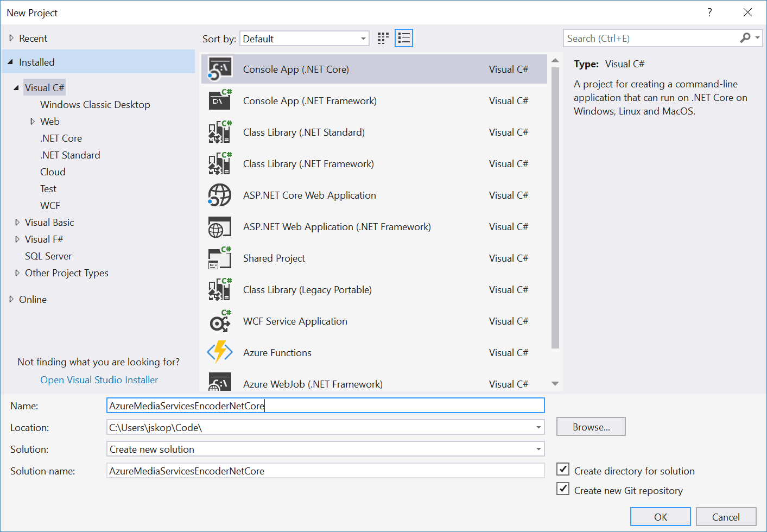767x532 pixels.
Task: Click the Cancel button
Action: coord(726,516)
